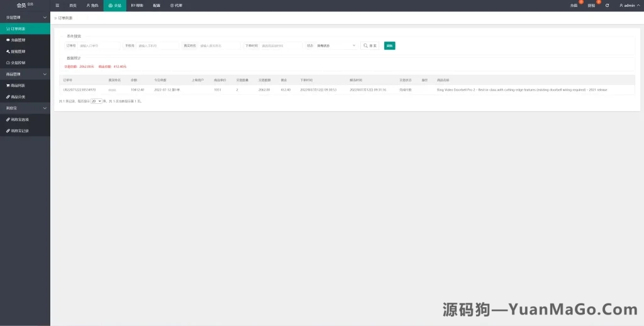
Task: Click the search button with magnifier
Action: tap(370, 46)
